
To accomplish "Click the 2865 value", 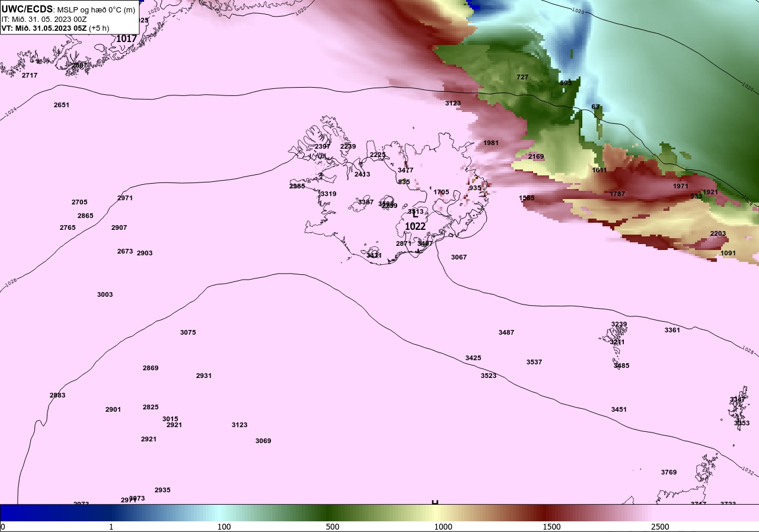I will pyautogui.click(x=85, y=216).
